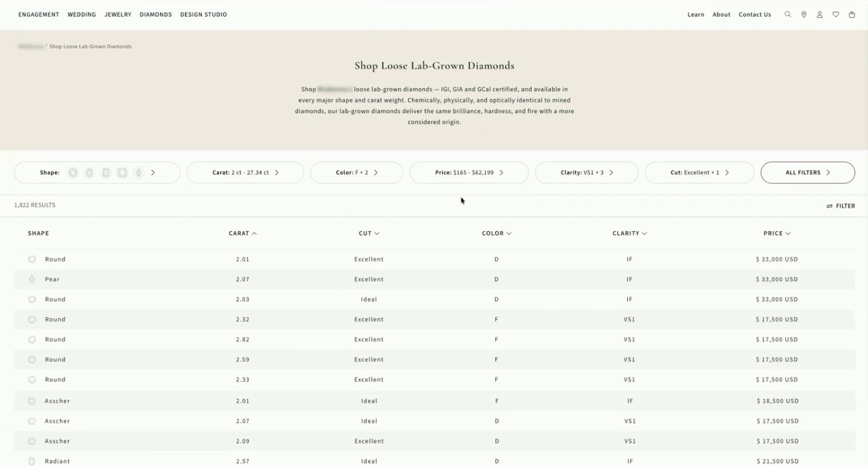Click the pear icon in the 2.07 Pear row

click(x=32, y=279)
